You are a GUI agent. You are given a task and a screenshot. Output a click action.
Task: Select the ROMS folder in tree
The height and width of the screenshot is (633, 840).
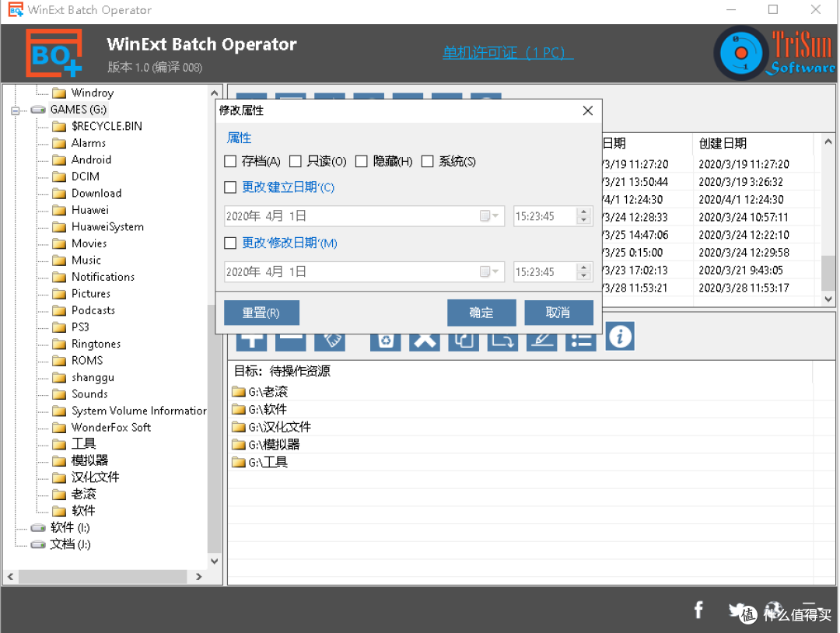86,361
